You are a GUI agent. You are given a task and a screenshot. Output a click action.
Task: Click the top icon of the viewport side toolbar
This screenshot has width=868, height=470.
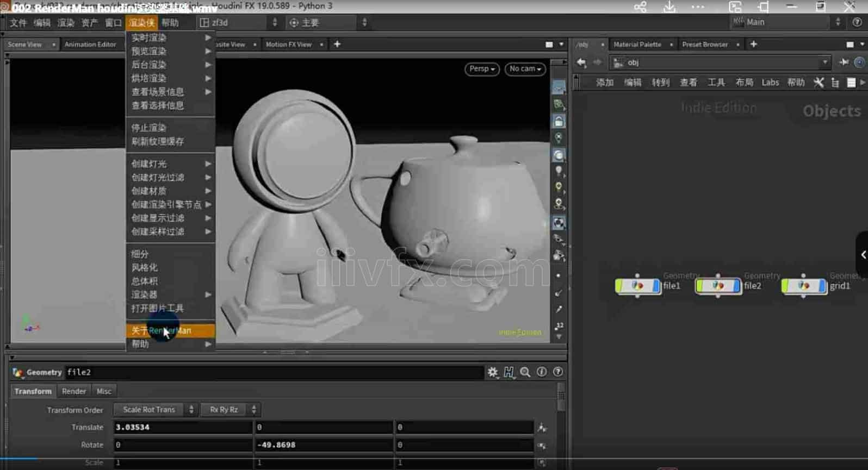pos(559,87)
